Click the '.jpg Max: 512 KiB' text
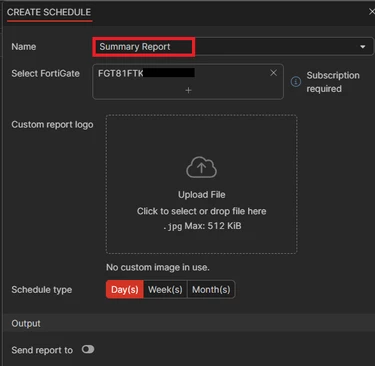Viewport: 375px width, 366px height. click(x=202, y=226)
